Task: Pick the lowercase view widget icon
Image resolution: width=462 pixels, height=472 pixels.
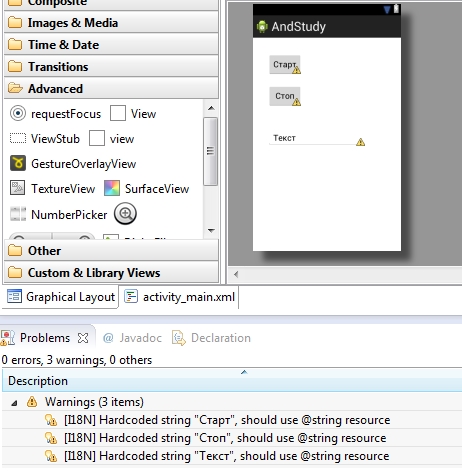Action: (97, 138)
